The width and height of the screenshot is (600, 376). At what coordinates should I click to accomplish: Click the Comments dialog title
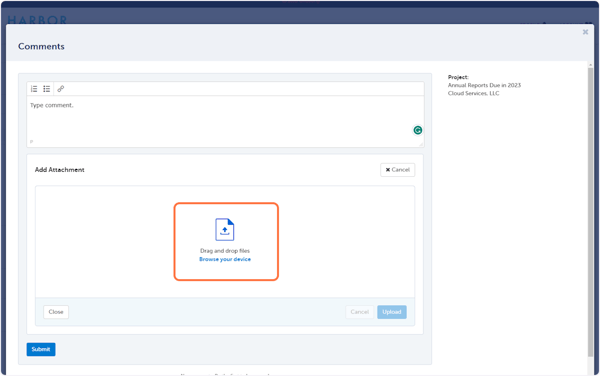click(41, 46)
